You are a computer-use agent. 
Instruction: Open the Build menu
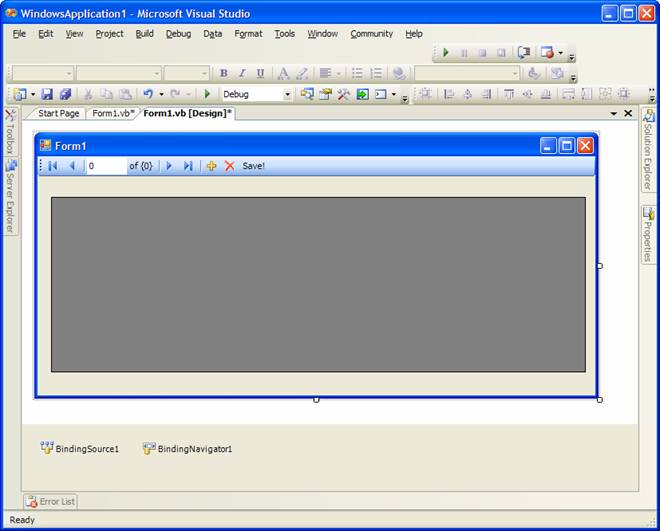(x=144, y=34)
